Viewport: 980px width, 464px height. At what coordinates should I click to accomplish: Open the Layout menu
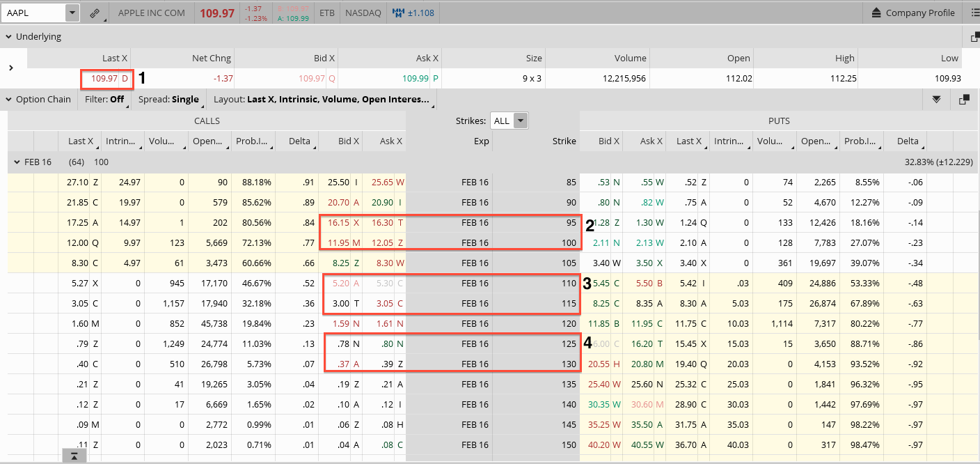tap(321, 100)
